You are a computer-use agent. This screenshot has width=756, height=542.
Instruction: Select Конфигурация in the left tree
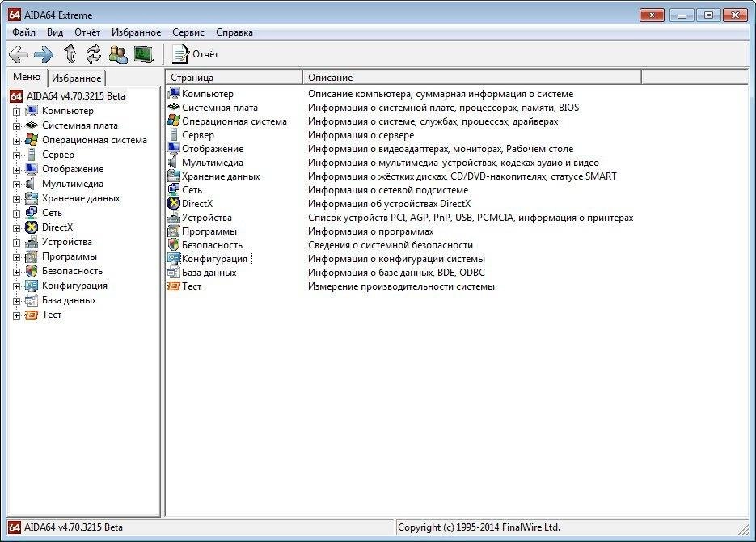74,286
